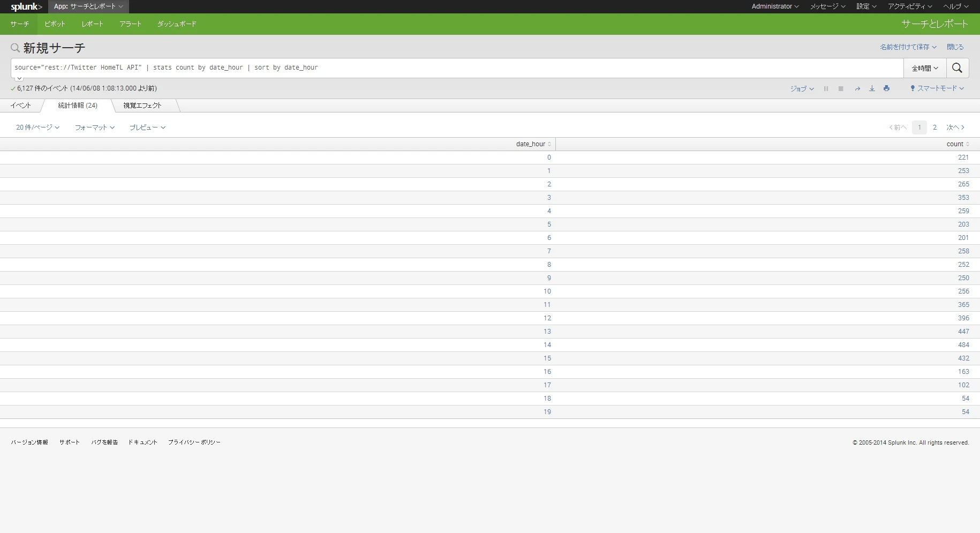Viewport: 980px width, 533px height.
Task: Open the ジョブ dropdown
Action: (x=802, y=89)
